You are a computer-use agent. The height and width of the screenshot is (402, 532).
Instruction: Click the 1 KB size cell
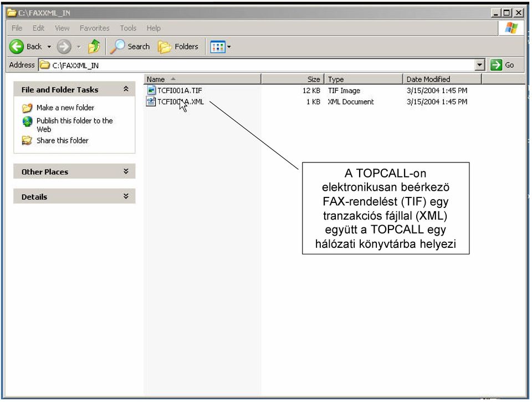click(x=313, y=102)
